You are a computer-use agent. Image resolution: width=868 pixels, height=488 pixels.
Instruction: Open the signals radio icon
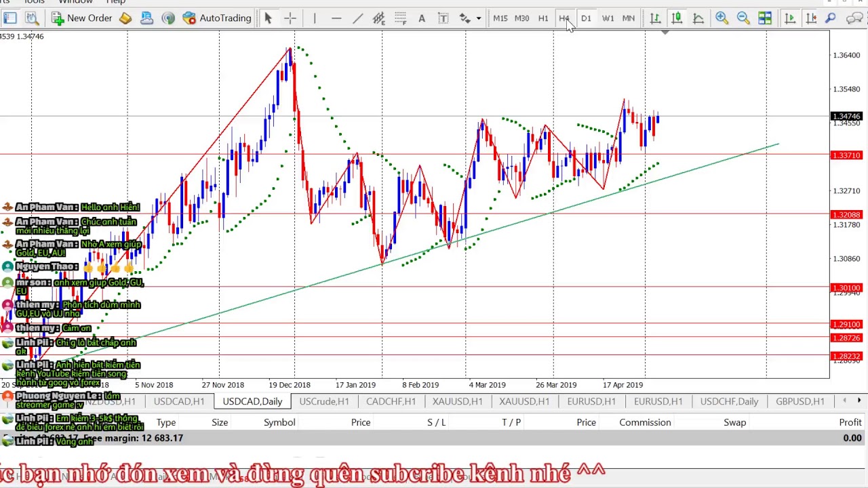pos(168,18)
